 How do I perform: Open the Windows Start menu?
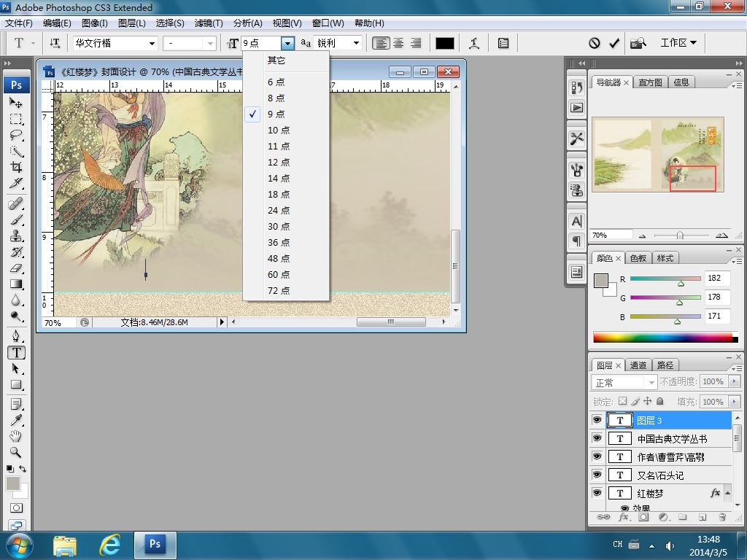pyautogui.click(x=18, y=545)
